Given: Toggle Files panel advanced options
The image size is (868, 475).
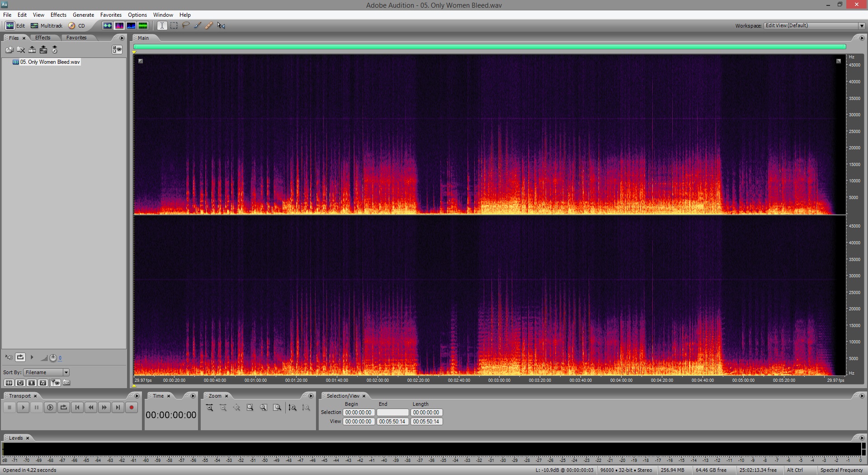Looking at the screenshot, I should 117,50.
